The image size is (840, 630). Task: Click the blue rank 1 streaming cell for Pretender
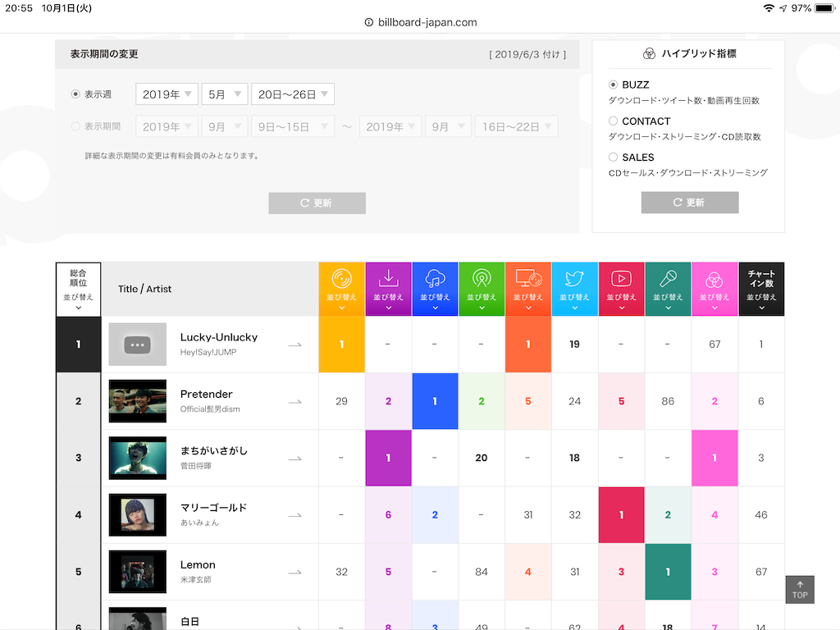click(435, 401)
